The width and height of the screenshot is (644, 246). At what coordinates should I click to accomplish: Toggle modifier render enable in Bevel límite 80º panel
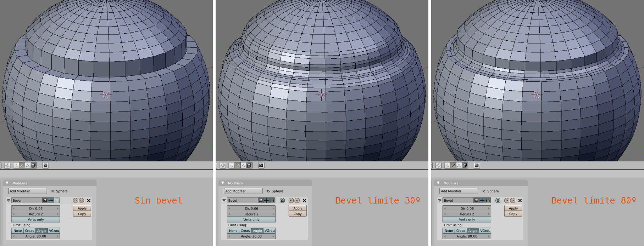point(476,200)
